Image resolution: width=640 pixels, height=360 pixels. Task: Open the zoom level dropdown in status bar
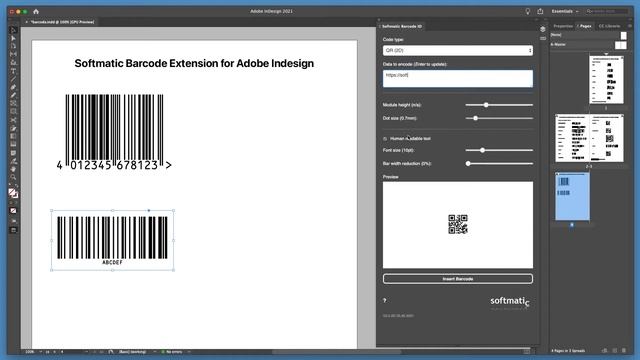pos(40,351)
